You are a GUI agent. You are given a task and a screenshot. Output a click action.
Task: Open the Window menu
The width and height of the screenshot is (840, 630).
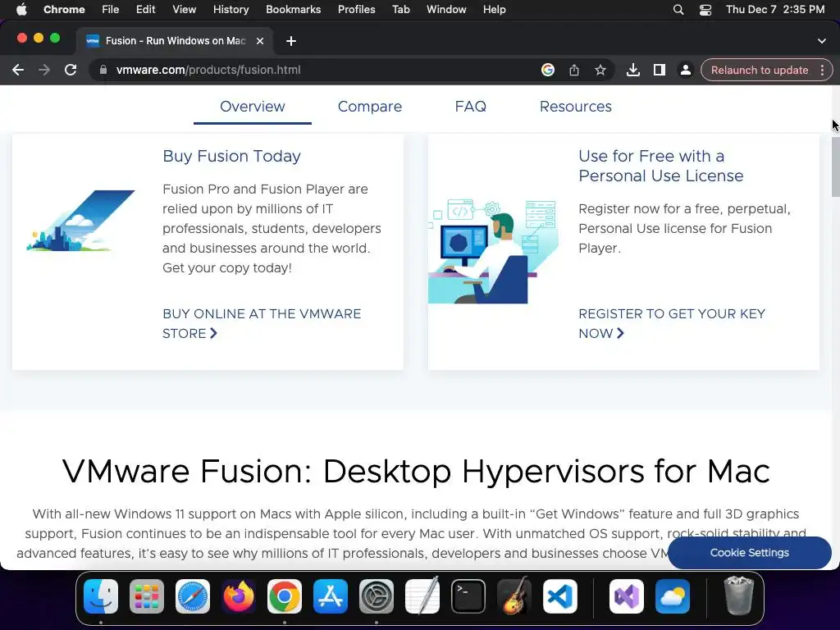[446, 10]
